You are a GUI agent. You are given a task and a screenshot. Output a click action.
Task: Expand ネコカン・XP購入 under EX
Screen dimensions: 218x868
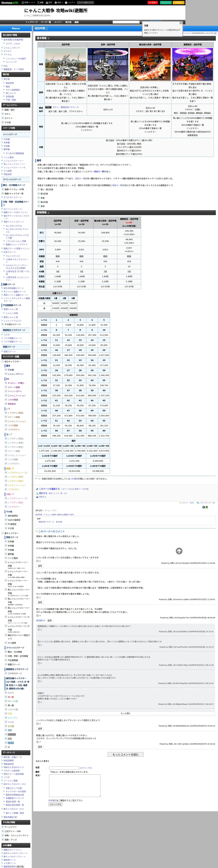point(6,383)
